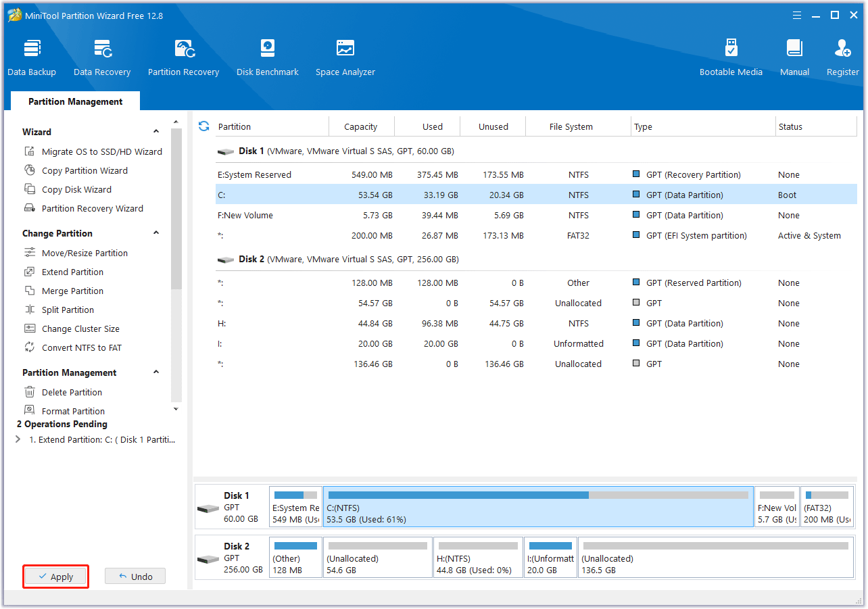Viewport: 868px width, 609px height.
Task: Collapse the Change Partition section
Action: coord(156,233)
